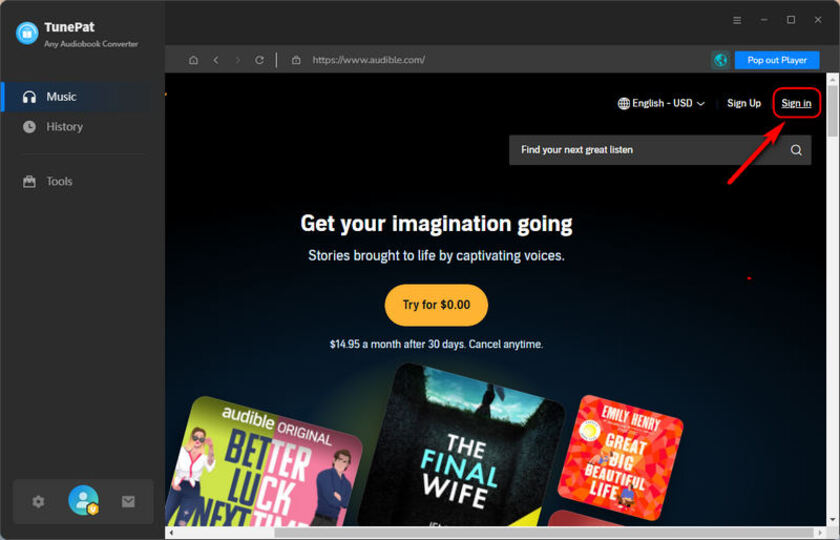Click the Sign Up link
This screenshot has height=540, width=840.
tap(744, 103)
